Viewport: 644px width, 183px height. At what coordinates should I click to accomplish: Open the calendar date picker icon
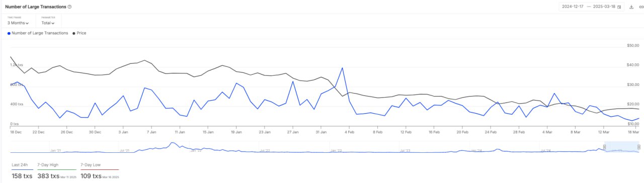pos(619,7)
